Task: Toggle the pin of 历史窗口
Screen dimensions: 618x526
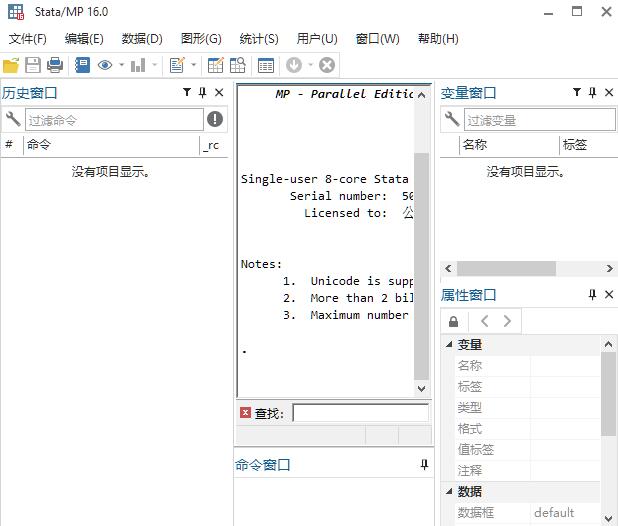Action: [203, 92]
